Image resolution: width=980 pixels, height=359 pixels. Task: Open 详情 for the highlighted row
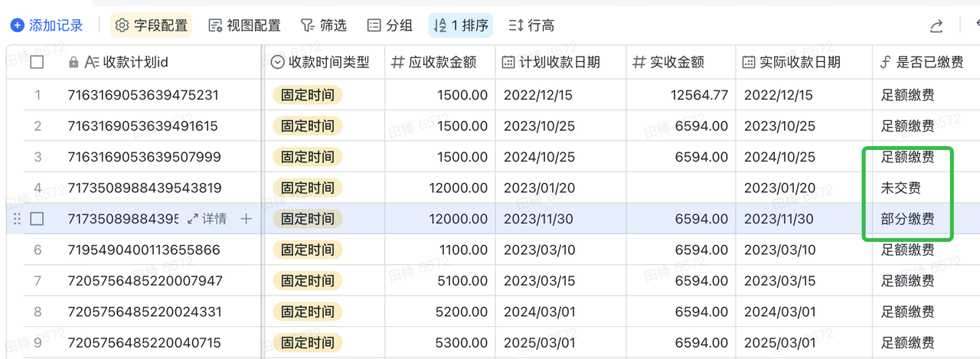tap(207, 219)
